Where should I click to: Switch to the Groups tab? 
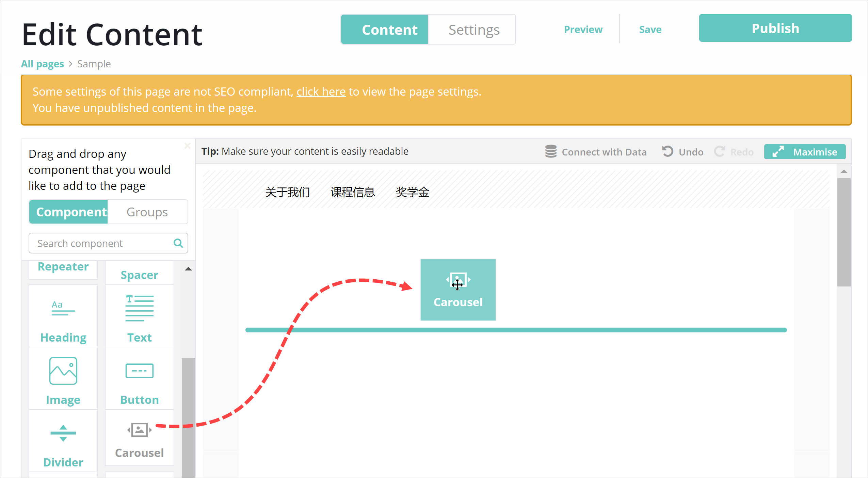tap(147, 212)
